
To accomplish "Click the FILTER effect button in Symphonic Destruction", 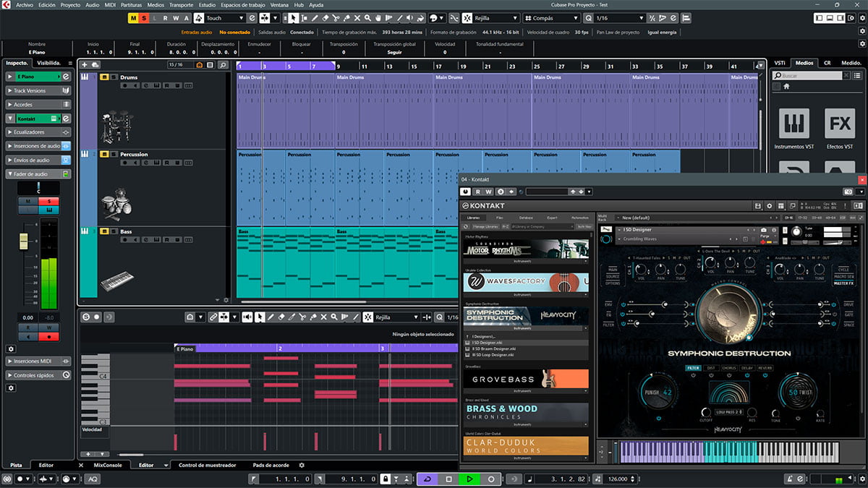I will (x=693, y=368).
